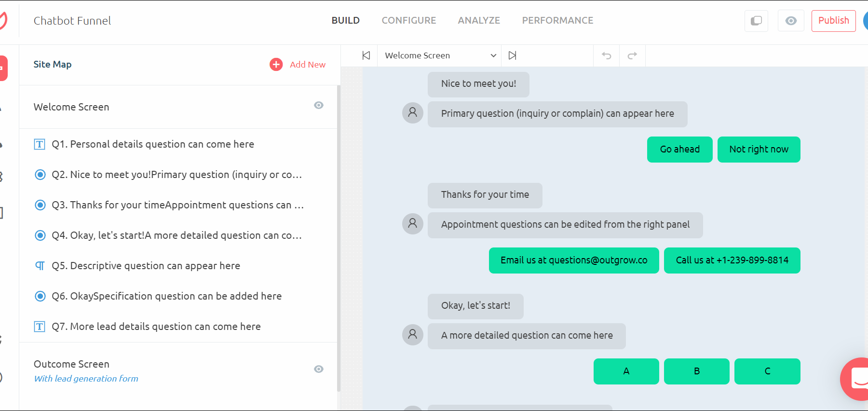Toggle Outcome Screen visibility eye
The height and width of the screenshot is (411, 868).
point(319,369)
